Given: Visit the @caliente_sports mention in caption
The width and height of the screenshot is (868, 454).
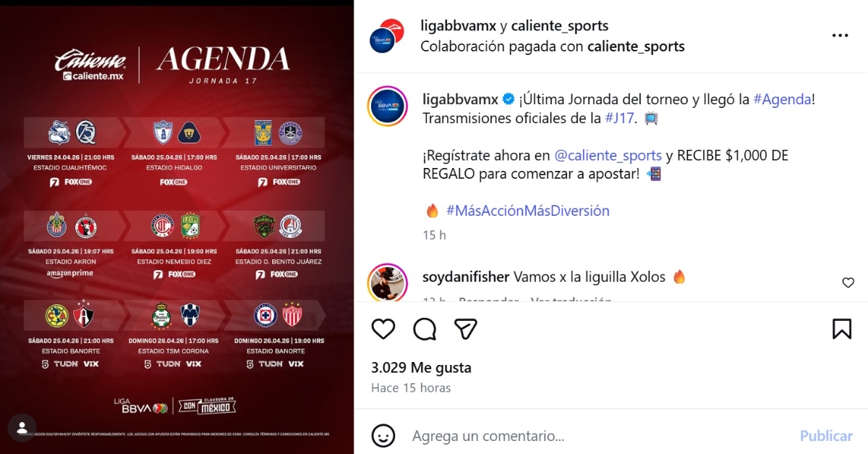Looking at the screenshot, I should tap(608, 155).
